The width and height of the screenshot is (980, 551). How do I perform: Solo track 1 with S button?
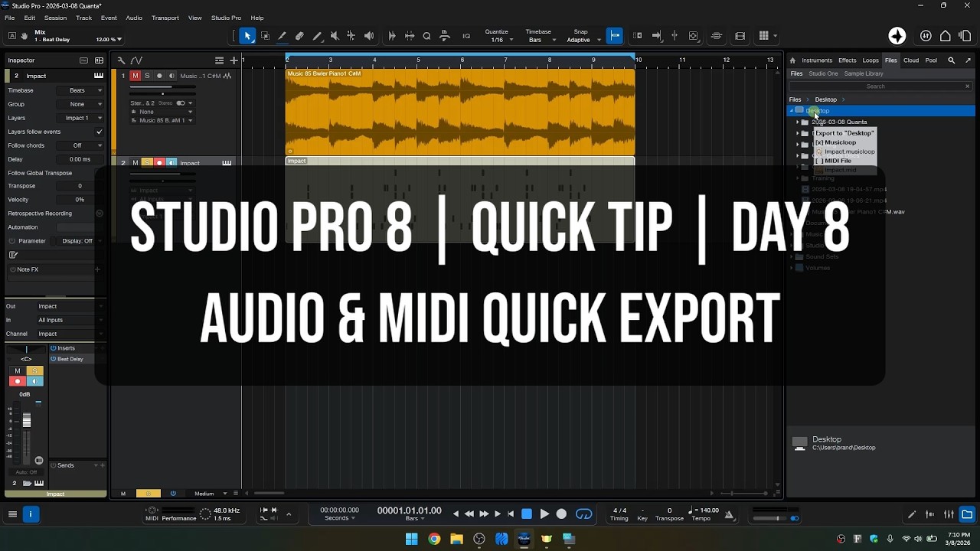pyautogui.click(x=147, y=76)
